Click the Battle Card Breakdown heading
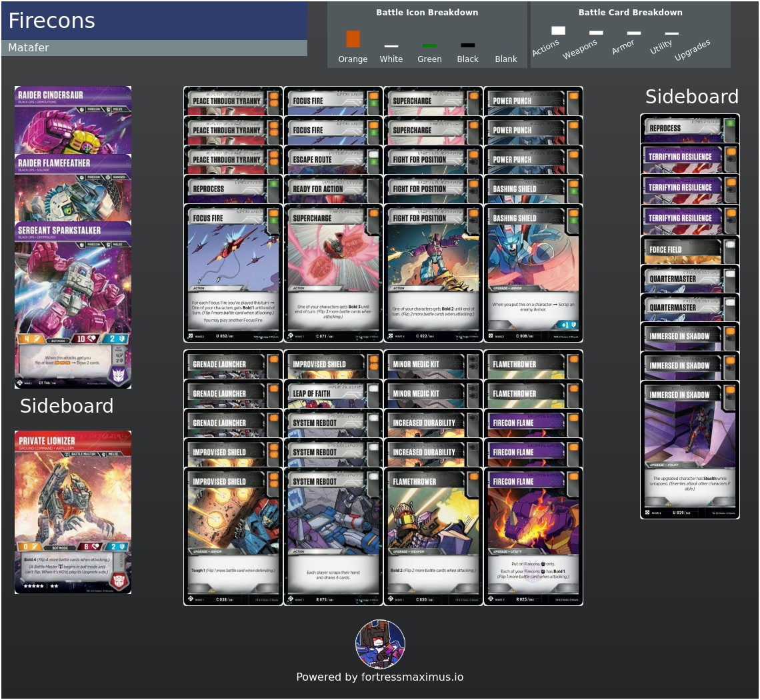Image resolution: width=760 pixels, height=700 pixels. coord(630,13)
